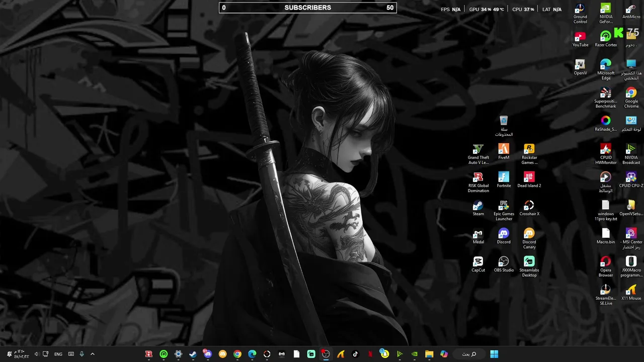Select the ReShade Setup desktop icon

[606, 124]
